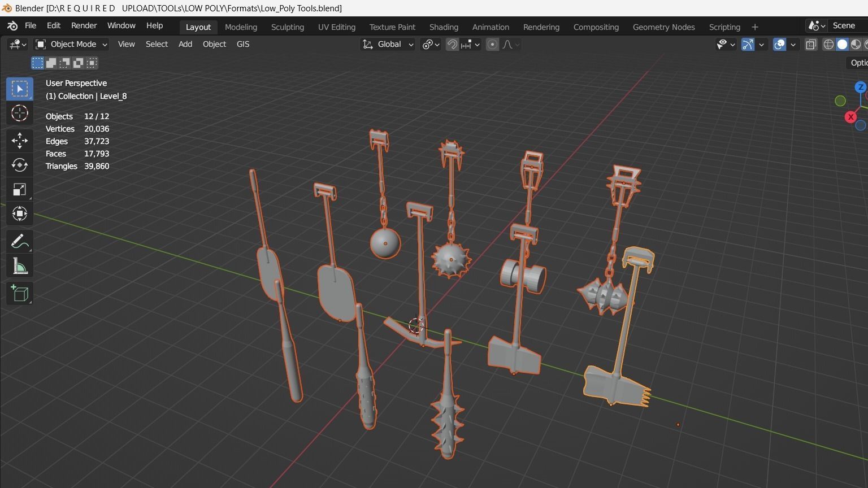Open the viewport View menu

pos(126,44)
